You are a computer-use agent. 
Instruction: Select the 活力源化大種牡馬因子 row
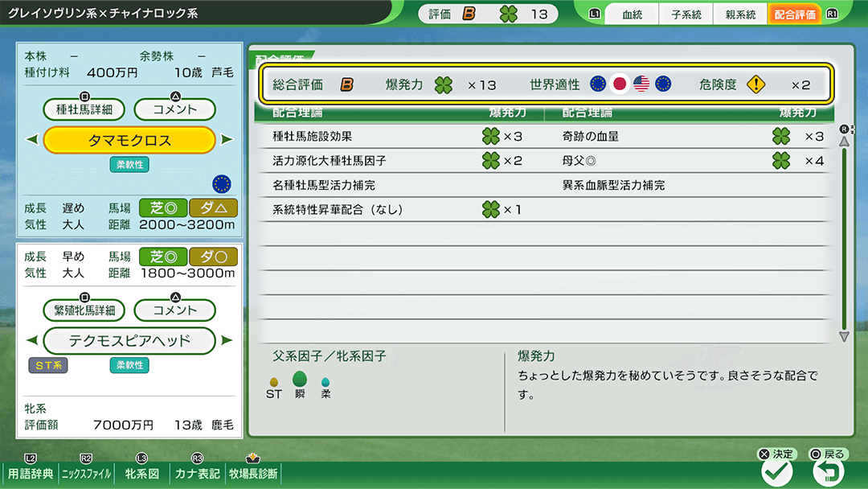399,161
